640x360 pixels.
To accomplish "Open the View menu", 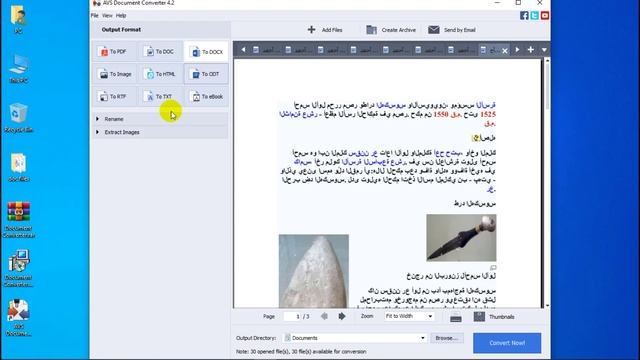I will point(107,16).
